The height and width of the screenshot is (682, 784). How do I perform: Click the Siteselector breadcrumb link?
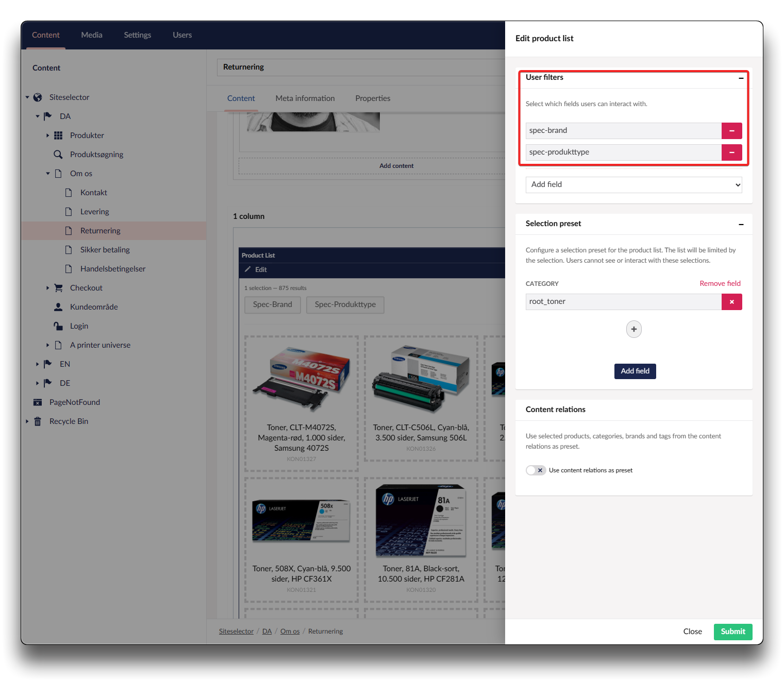[236, 632]
